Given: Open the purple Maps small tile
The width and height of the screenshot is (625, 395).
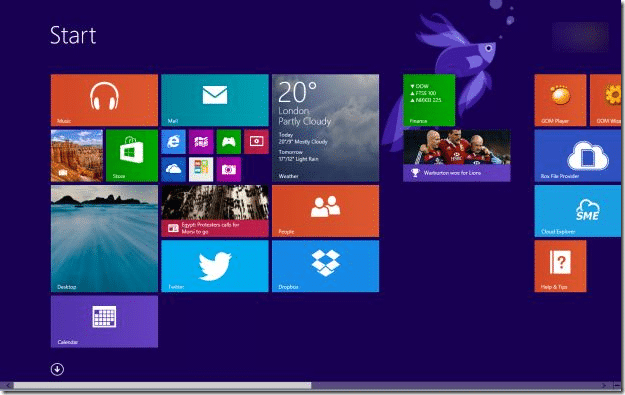Looking at the screenshot, I should coord(201,141).
